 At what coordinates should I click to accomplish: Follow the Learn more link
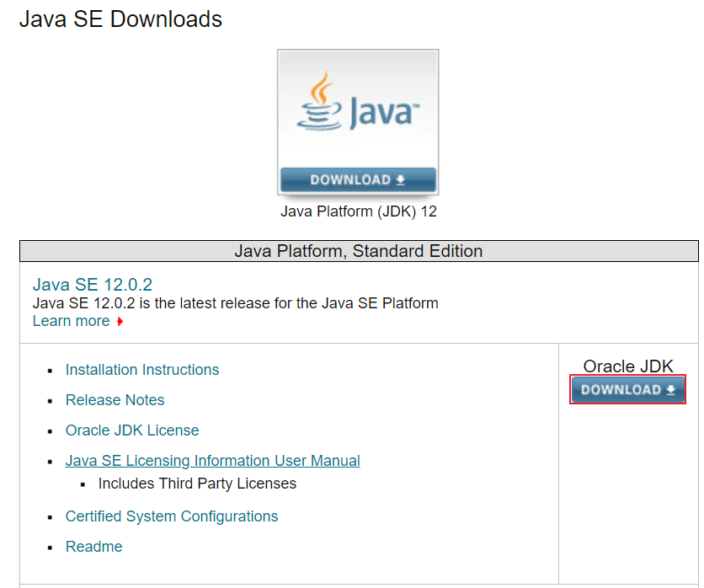(72, 321)
